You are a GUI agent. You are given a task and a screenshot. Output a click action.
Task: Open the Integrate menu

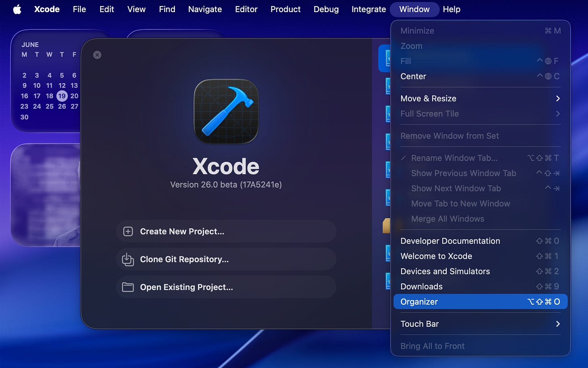point(369,9)
